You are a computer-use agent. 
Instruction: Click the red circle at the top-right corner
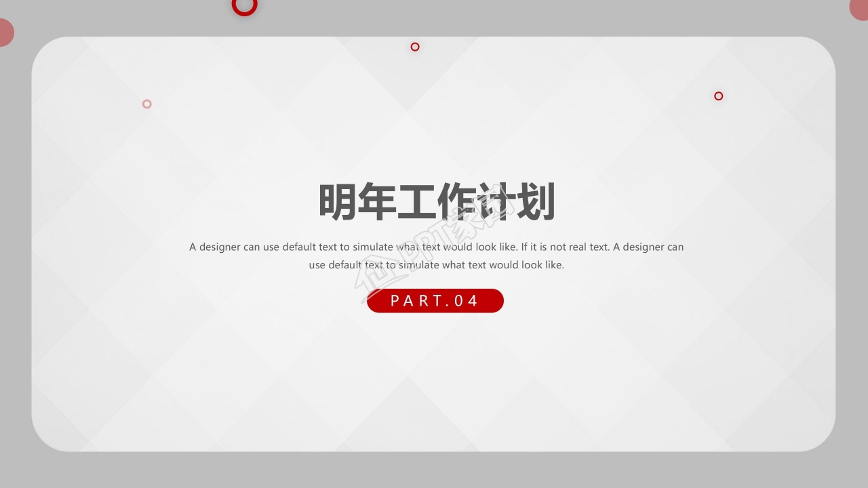coord(861,8)
